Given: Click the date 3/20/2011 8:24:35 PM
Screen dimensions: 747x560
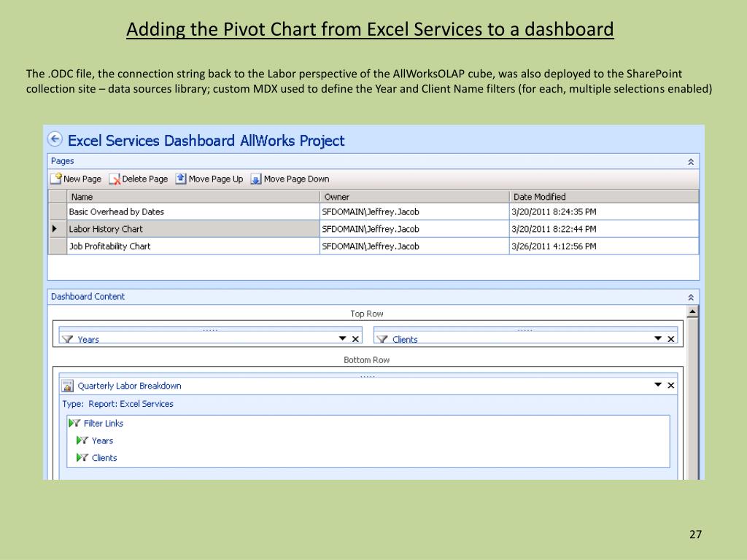Looking at the screenshot, I should tap(554, 212).
